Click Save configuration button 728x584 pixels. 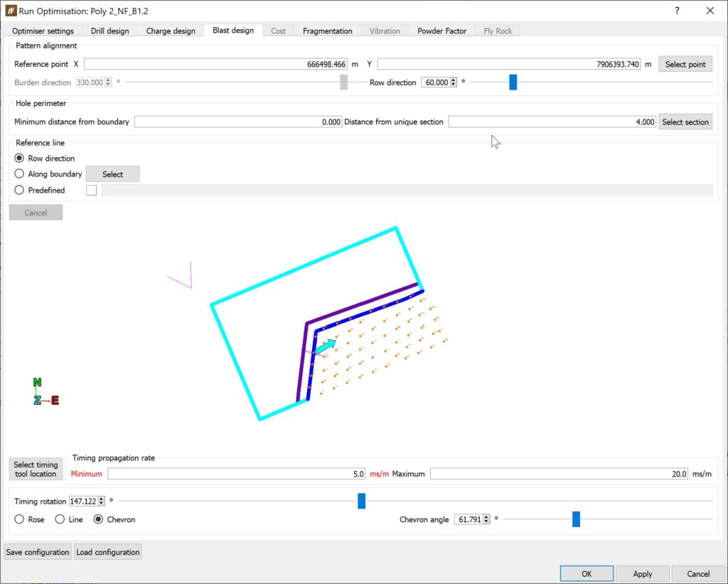point(38,552)
